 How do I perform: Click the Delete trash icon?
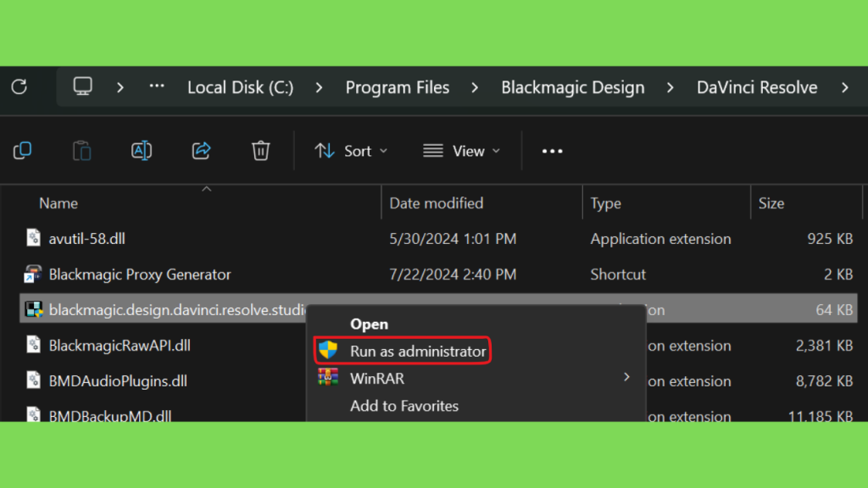pyautogui.click(x=261, y=151)
